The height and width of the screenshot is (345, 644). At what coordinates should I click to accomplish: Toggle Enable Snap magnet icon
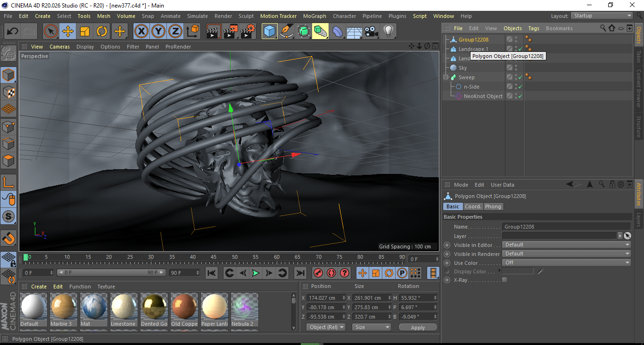coord(8,238)
